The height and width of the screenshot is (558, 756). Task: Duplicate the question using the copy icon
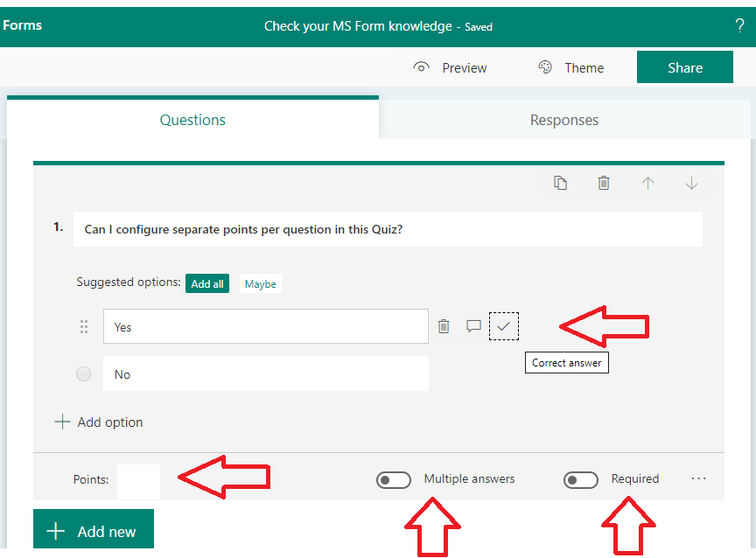coord(561,183)
